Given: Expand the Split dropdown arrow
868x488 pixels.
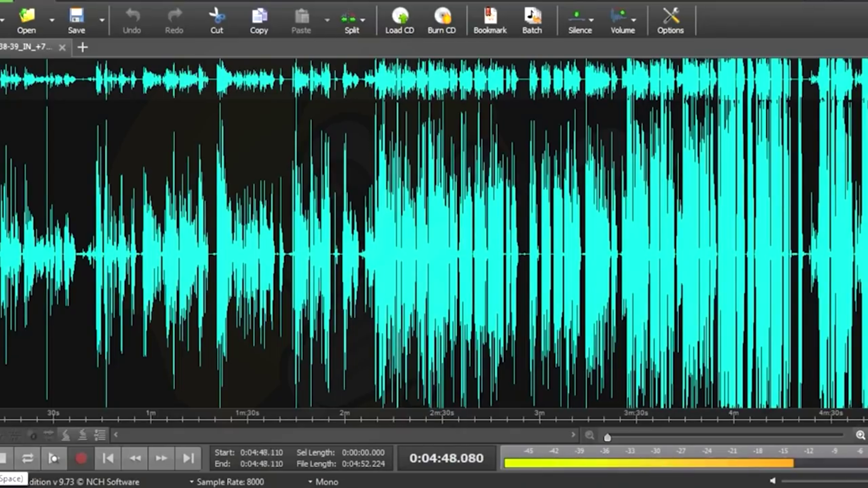Looking at the screenshot, I should coord(363,20).
